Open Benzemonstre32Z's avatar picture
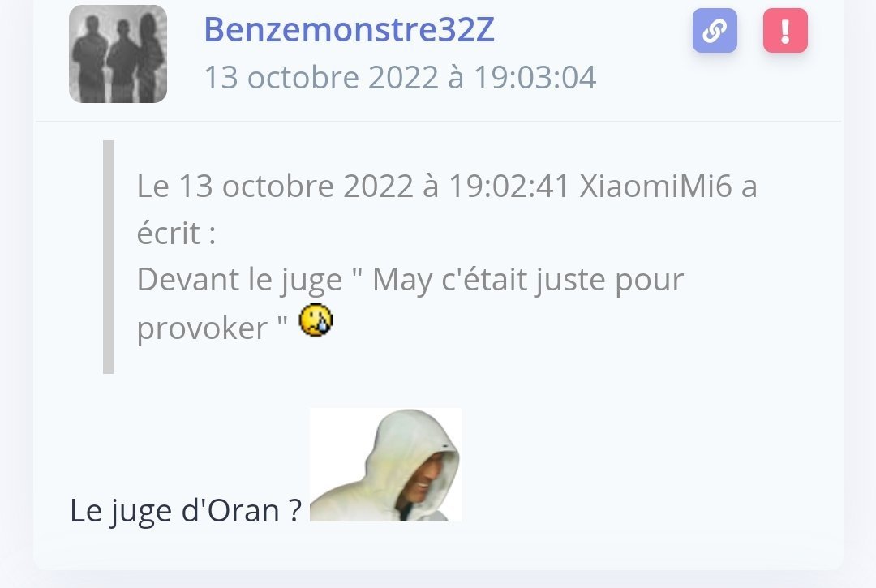The width and height of the screenshot is (876, 588). (x=118, y=54)
